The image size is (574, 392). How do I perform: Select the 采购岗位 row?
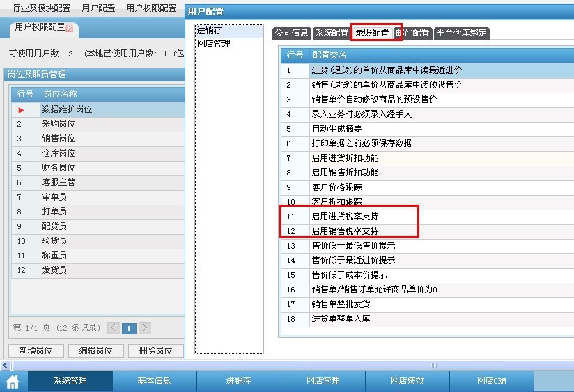point(98,124)
